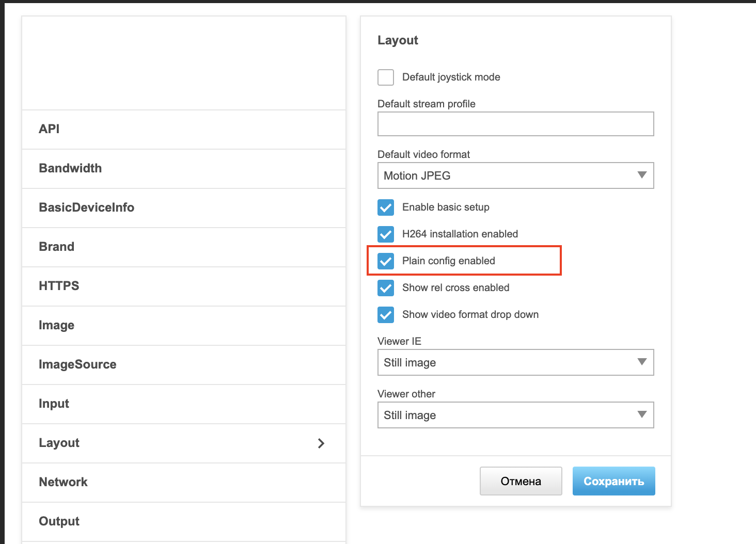The image size is (756, 544).
Task: Open the HTTPS settings section
Action: 183,286
